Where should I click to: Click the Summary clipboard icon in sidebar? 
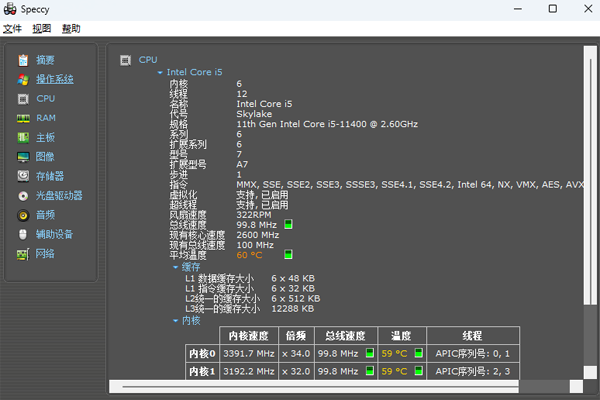pyautogui.click(x=23, y=60)
